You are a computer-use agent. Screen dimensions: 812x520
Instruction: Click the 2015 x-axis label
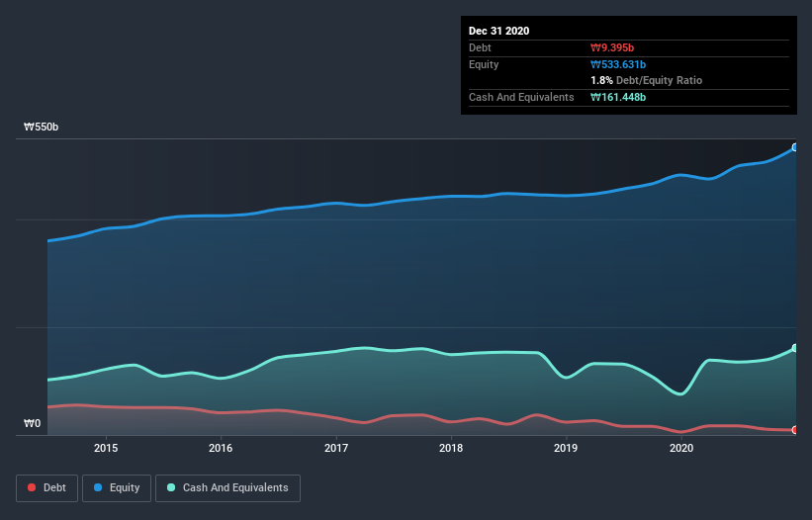[106, 448]
